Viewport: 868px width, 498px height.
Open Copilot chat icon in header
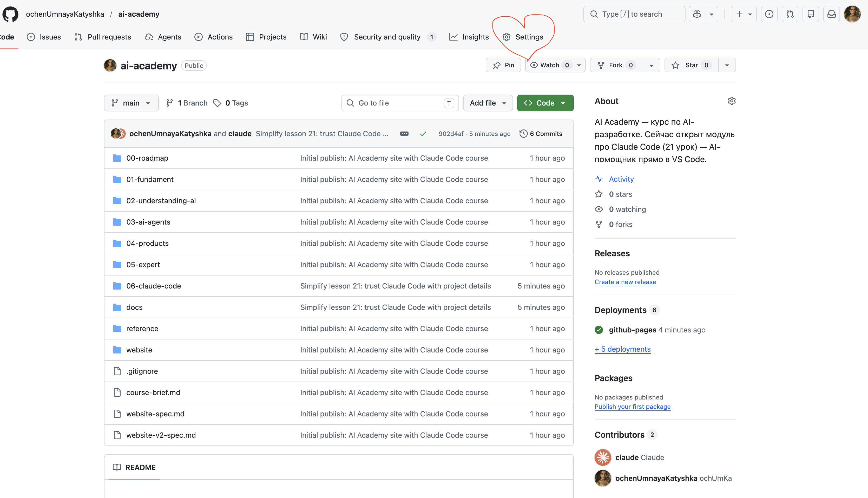(x=697, y=14)
